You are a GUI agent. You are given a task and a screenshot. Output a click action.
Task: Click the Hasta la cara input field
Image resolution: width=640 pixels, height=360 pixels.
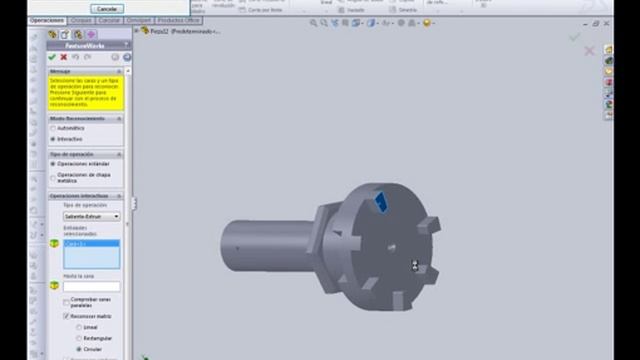click(x=91, y=287)
